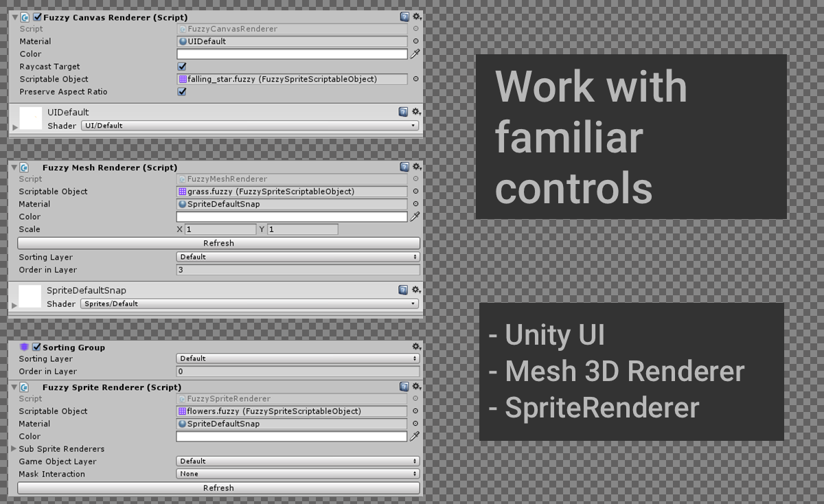Open object picker next to UIDefault material field

415,41
